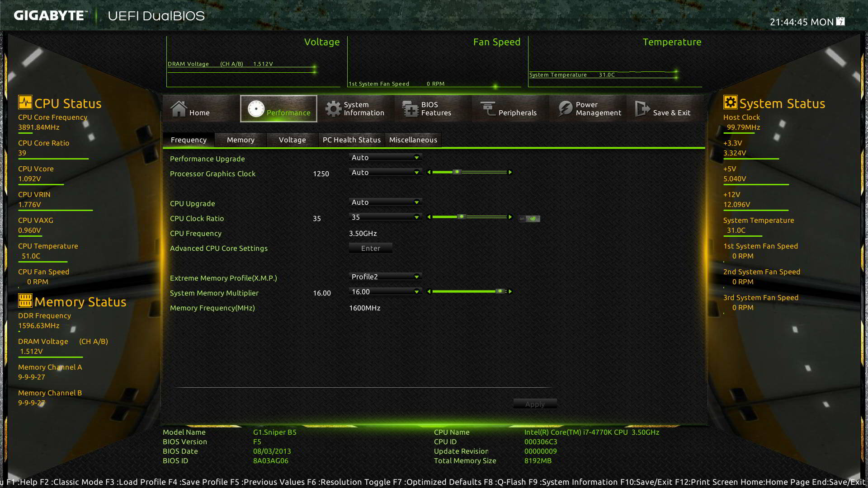
Task: Click the G1.Sniper B5 model name
Action: [x=275, y=432]
